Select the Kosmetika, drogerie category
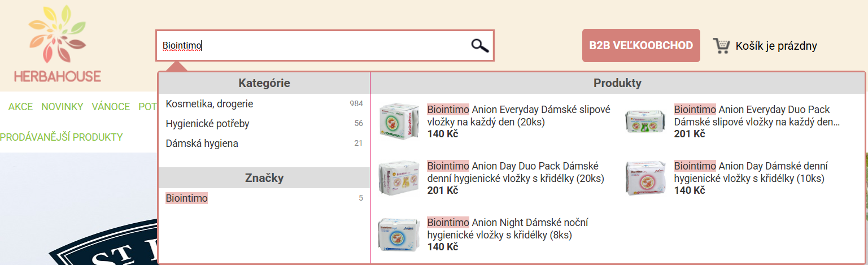Screen dimensions: 868x265 (210, 104)
